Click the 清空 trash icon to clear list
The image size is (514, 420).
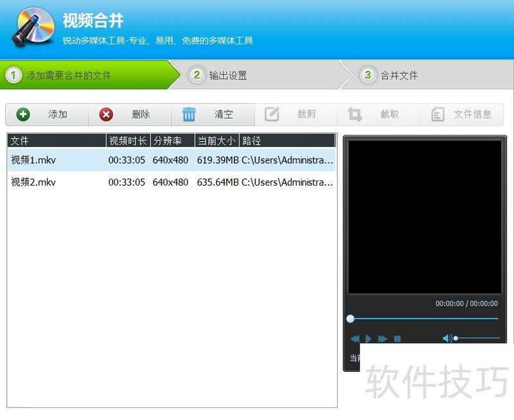[x=189, y=114]
